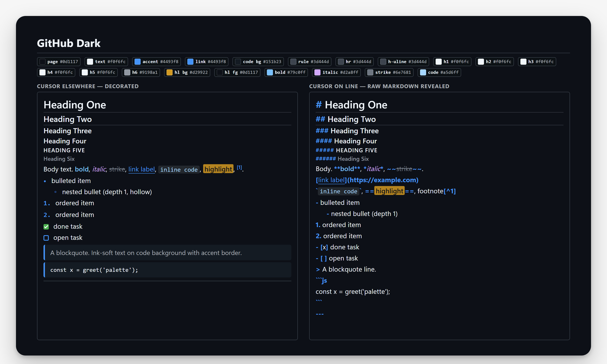The height and width of the screenshot is (364, 607).
Task: Click the raw --- horizontal rule line
Action: click(x=320, y=314)
